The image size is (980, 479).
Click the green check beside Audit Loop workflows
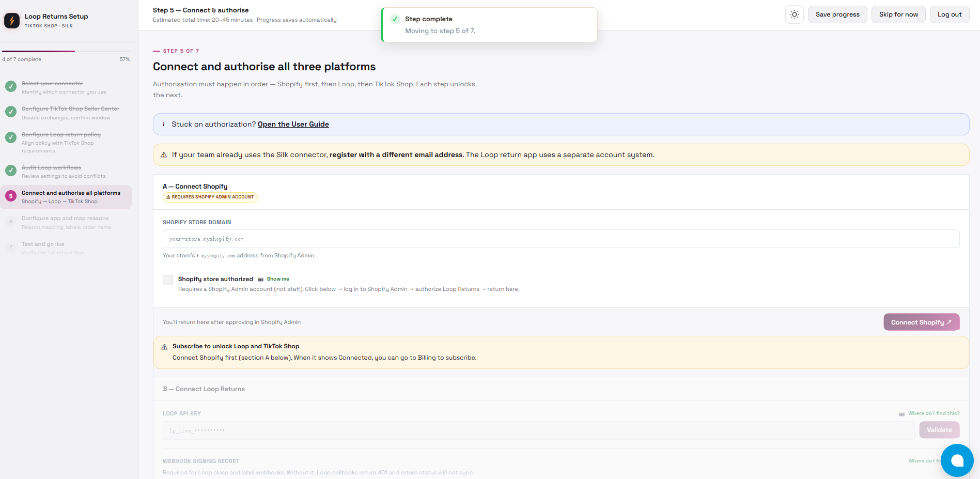click(11, 171)
